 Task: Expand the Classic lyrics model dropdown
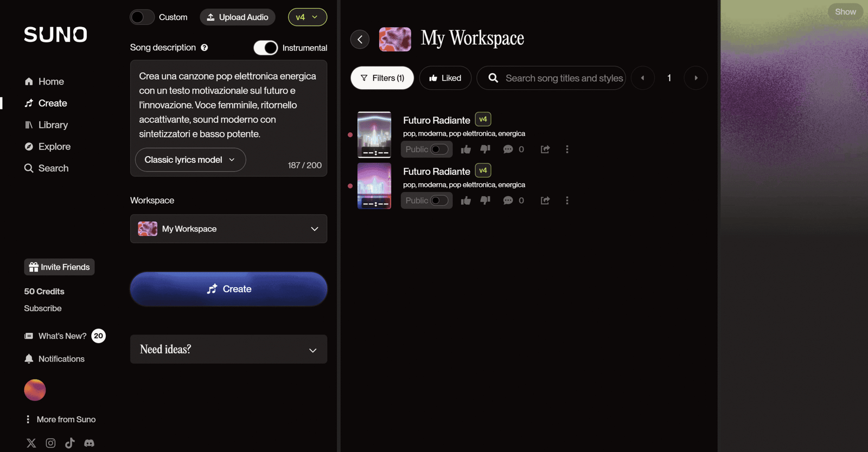click(190, 160)
